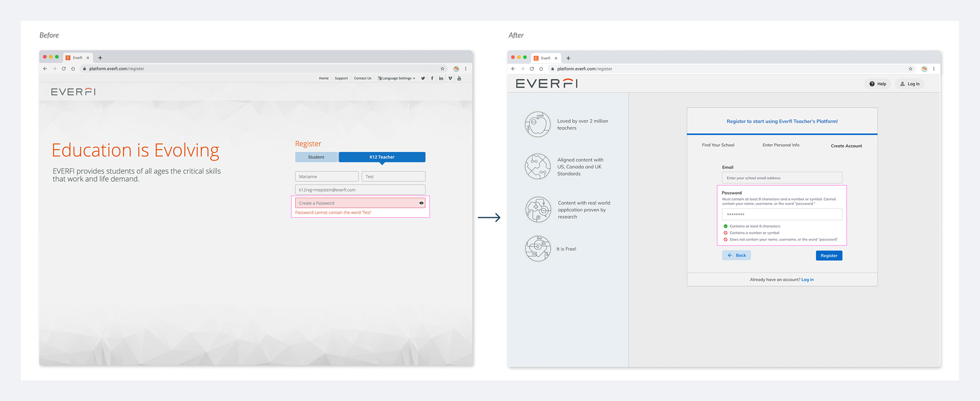Click the Back button in the registration form
980x401 pixels.
click(737, 255)
